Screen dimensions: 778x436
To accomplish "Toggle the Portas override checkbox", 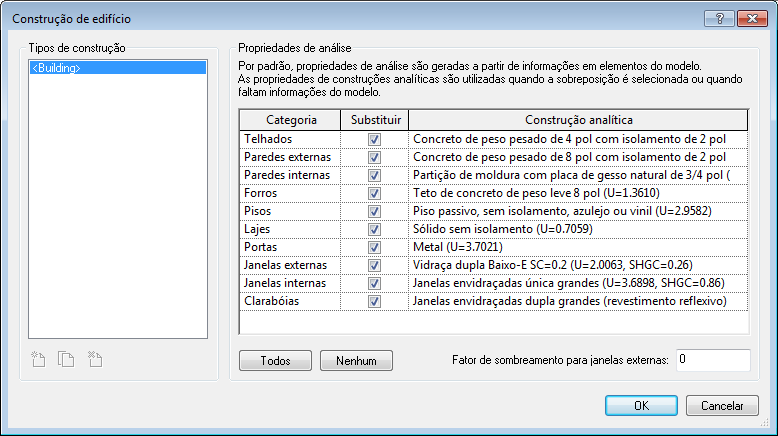I will click(x=374, y=246).
